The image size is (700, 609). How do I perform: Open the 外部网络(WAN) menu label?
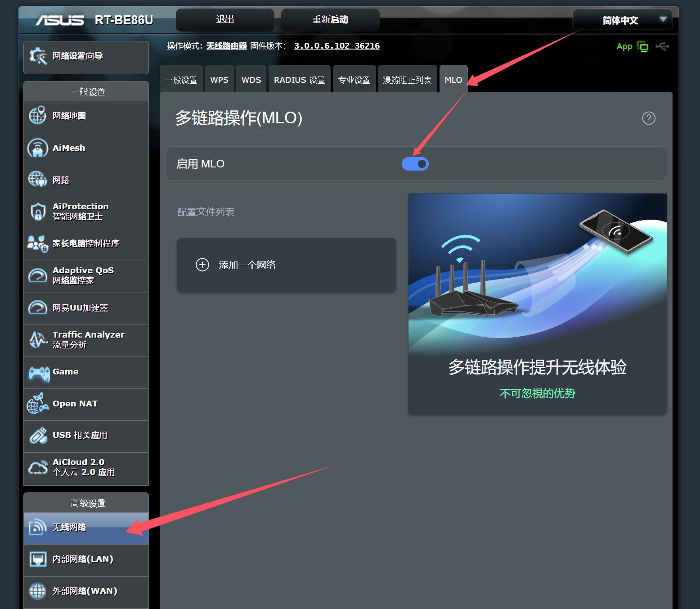pos(85,591)
